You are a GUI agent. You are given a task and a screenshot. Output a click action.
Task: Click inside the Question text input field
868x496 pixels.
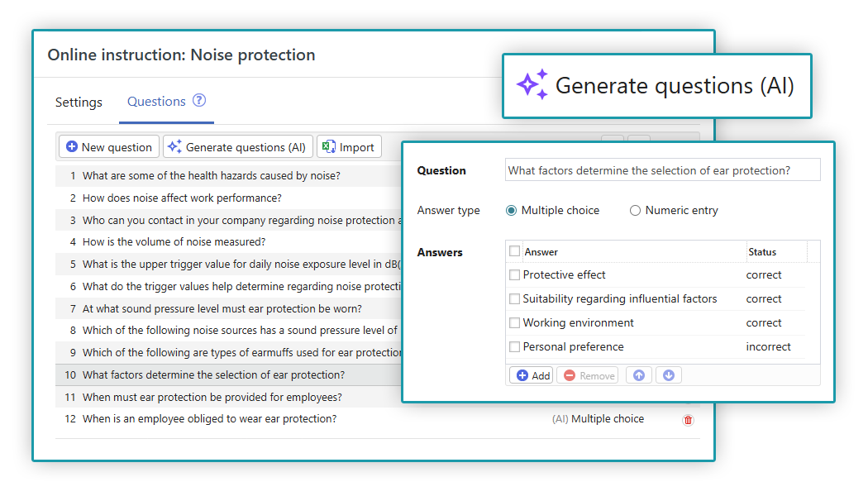tap(661, 169)
